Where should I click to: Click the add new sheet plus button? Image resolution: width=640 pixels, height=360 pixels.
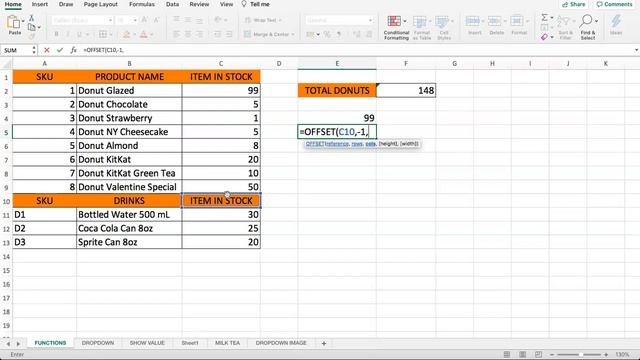tap(324, 343)
